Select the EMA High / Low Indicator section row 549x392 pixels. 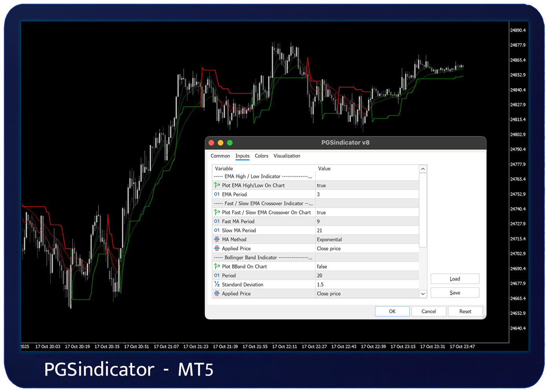316,176
